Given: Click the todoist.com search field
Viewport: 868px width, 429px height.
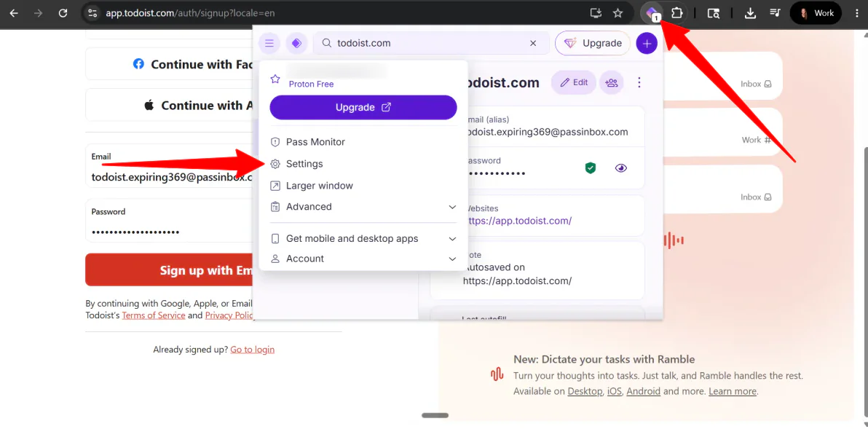Looking at the screenshot, I should click(x=431, y=43).
